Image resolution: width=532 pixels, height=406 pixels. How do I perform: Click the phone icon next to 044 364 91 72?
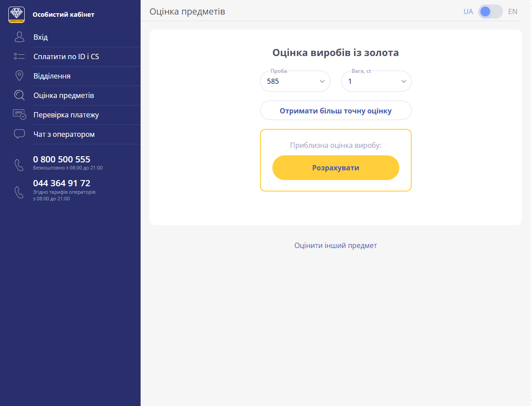(19, 192)
